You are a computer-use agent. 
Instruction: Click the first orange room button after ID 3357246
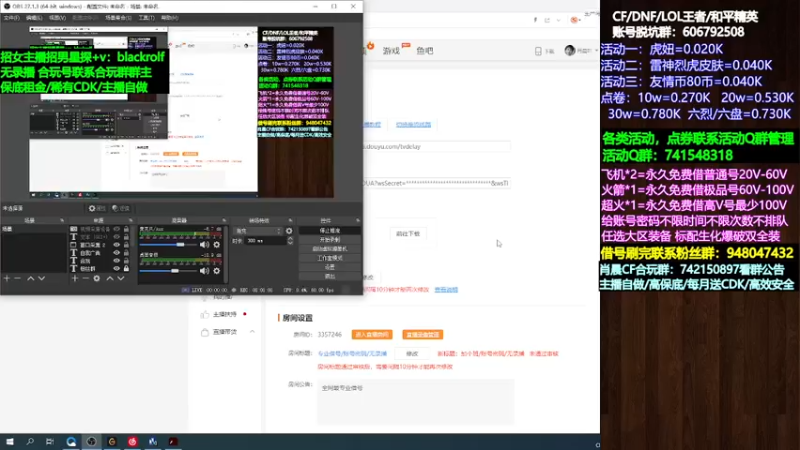tap(371, 335)
